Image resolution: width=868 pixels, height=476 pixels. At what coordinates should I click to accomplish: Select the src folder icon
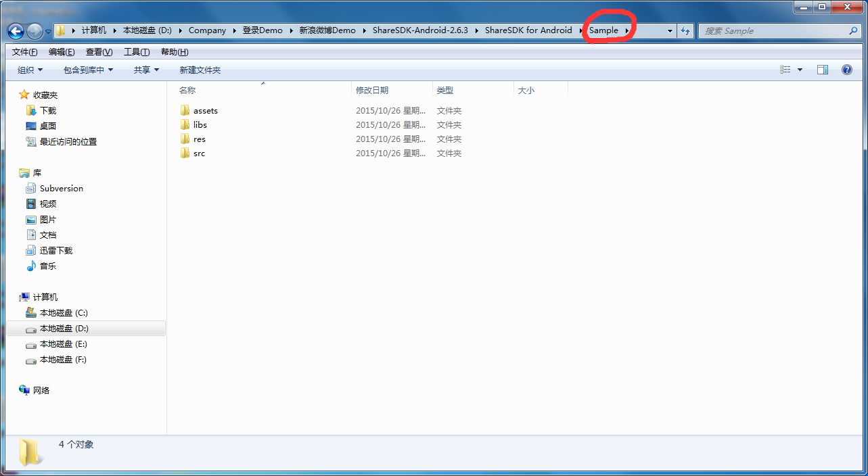click(185, 153)
